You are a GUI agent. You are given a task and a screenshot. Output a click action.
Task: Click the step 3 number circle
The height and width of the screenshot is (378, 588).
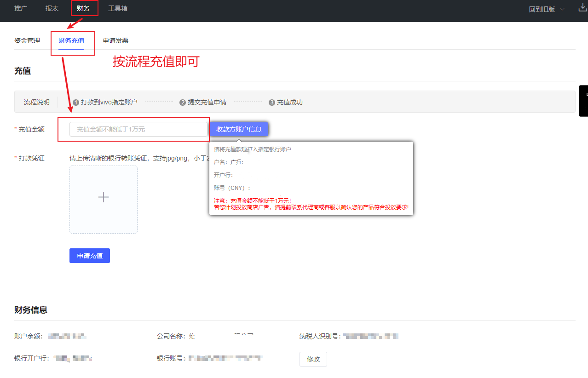point(272,103)
